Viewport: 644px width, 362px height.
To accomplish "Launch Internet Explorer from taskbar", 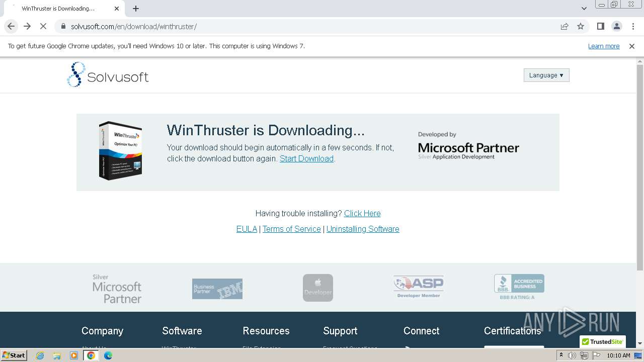I will [x=40, y=355].
